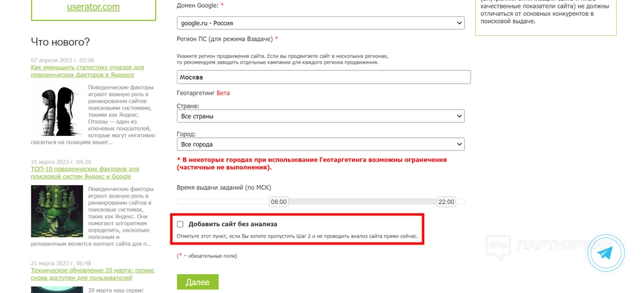Screen dimensions: 644x293
Task: Click the 'Что нового?' section heading
Action: click(60, 42)
